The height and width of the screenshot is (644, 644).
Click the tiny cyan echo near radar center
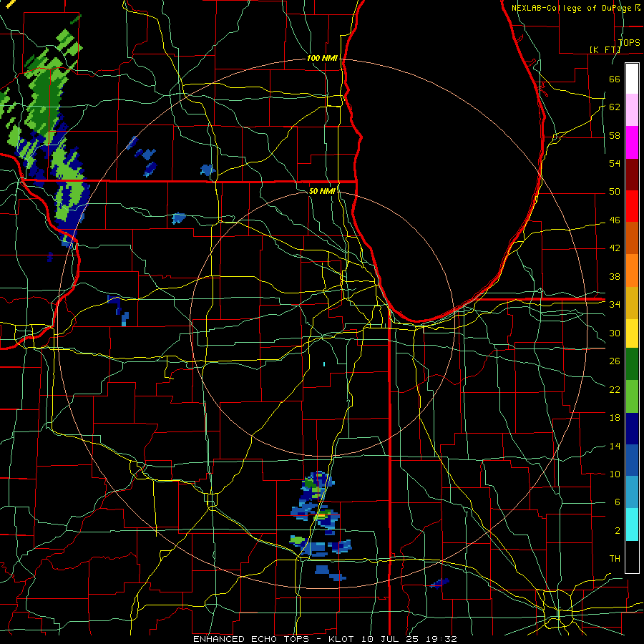point(324,364)
